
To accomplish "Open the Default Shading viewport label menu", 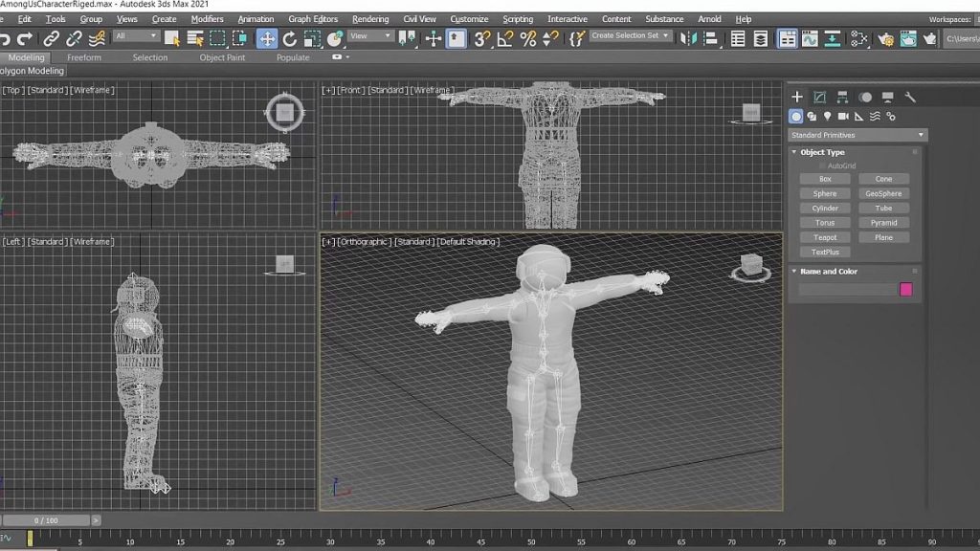I will [468, 242].
